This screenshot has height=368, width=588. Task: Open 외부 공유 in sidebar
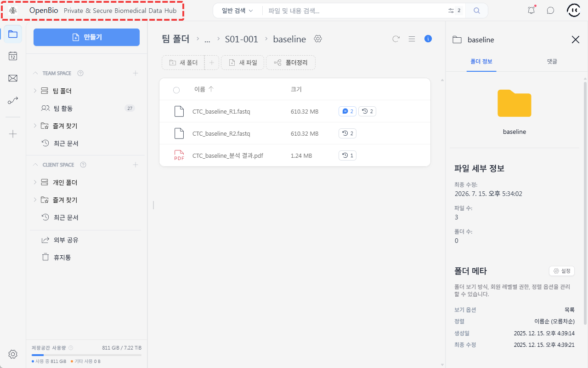[x=66, y=240]
